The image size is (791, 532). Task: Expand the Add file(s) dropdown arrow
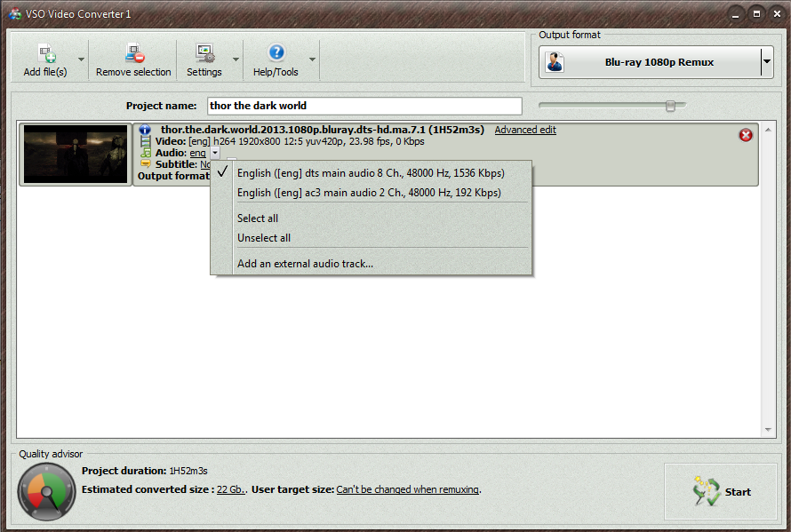81,60
